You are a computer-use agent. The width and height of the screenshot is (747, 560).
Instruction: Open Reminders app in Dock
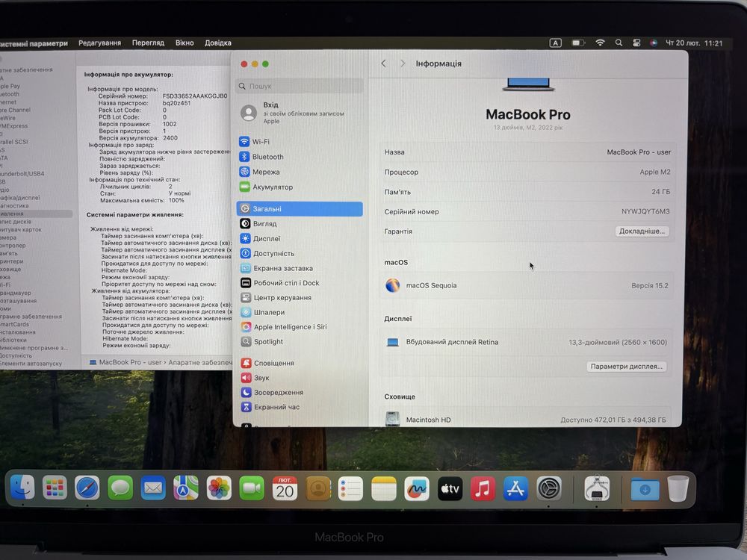(x=350, y=488)
